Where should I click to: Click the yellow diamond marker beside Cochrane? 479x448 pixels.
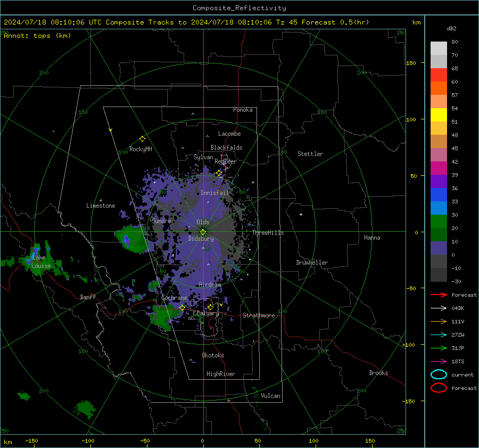click(x=182, y=308)
